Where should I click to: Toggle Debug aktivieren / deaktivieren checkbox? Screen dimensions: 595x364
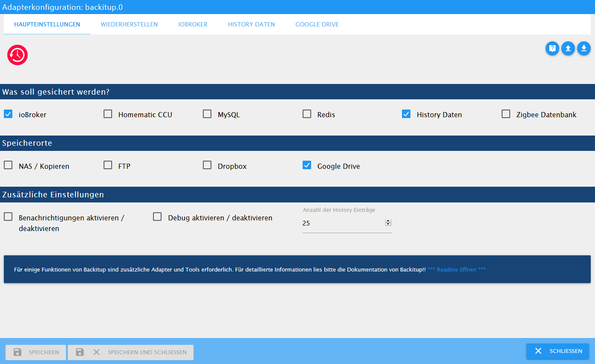(157, 217)
